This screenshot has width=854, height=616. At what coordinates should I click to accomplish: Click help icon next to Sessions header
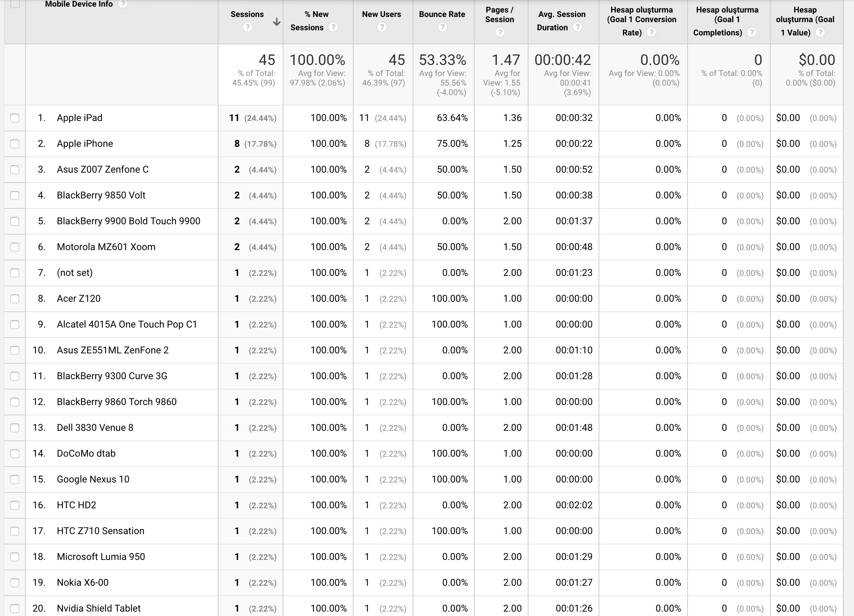coord(247,27)
